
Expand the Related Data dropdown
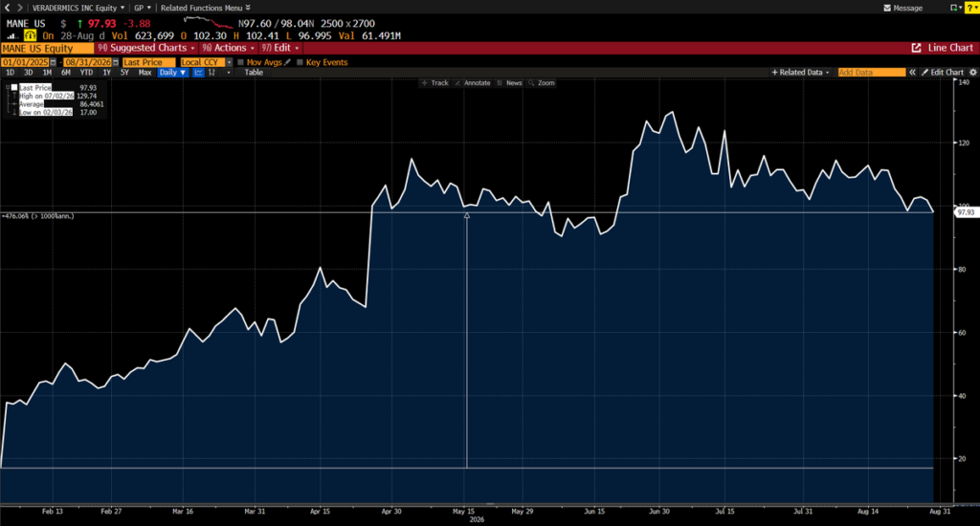(x=801, y=73)
